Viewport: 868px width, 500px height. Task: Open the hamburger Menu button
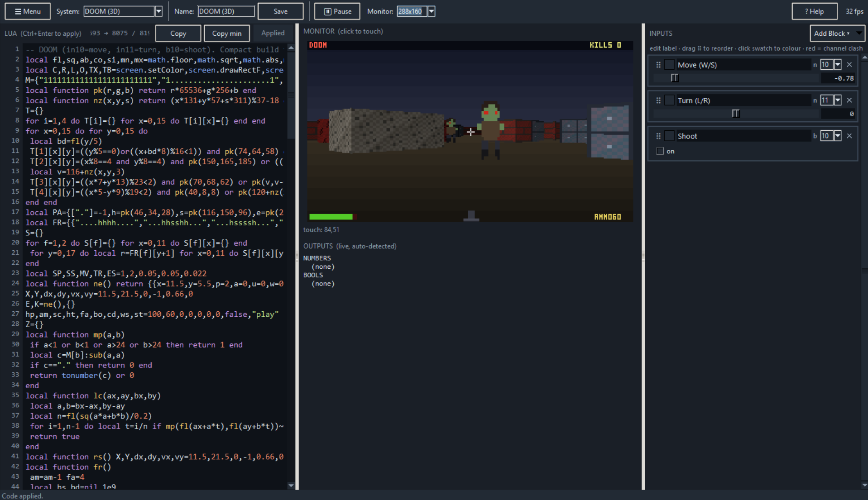28,11
